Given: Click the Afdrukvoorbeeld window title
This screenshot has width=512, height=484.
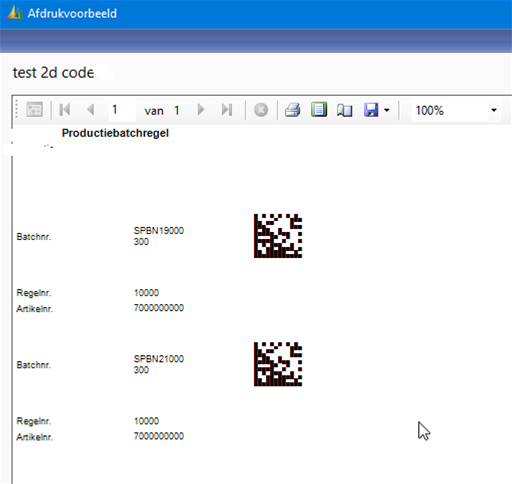Looking at the screenshot, I should point(72,14).
